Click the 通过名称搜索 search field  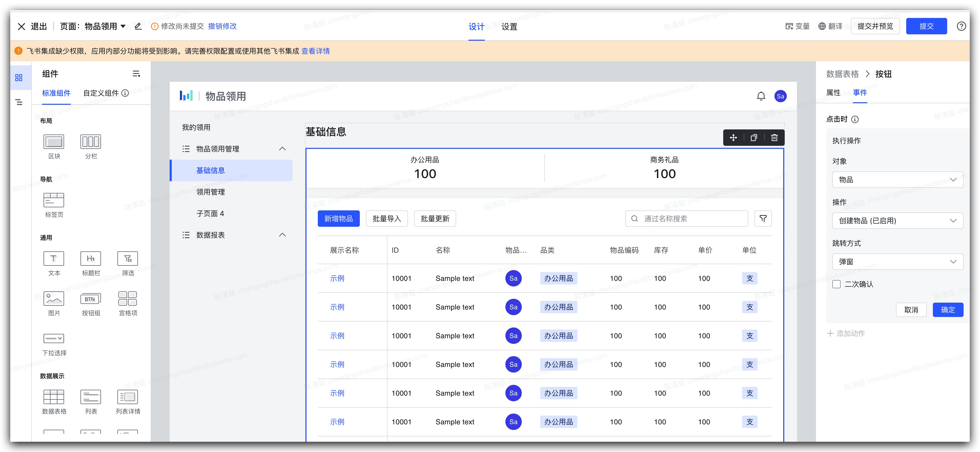(x=686, y=218)
